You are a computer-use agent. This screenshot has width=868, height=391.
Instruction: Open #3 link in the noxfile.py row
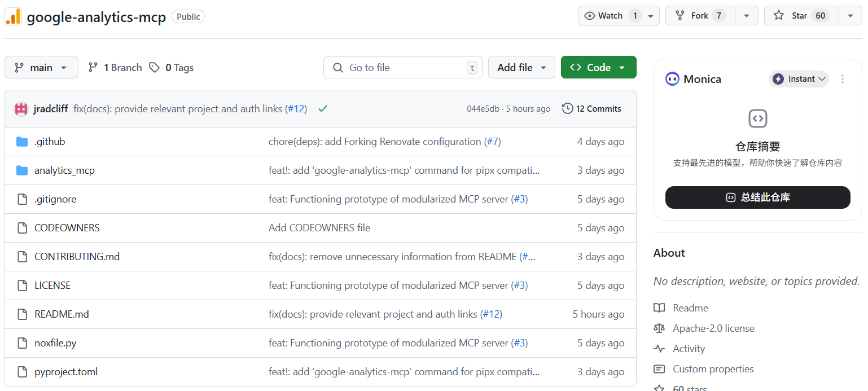click(520, 343)
